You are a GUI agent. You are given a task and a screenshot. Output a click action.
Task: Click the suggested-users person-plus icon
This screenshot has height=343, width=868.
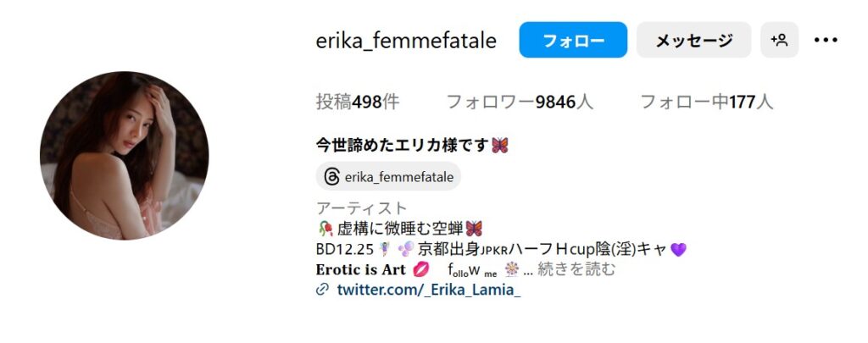pyautogui.click(x=780, y=40)
